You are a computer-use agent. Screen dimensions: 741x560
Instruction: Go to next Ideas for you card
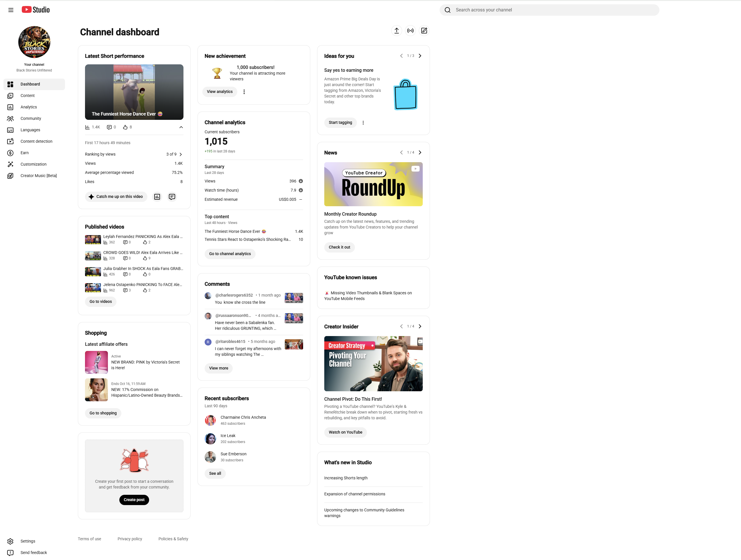pos(420,56)
